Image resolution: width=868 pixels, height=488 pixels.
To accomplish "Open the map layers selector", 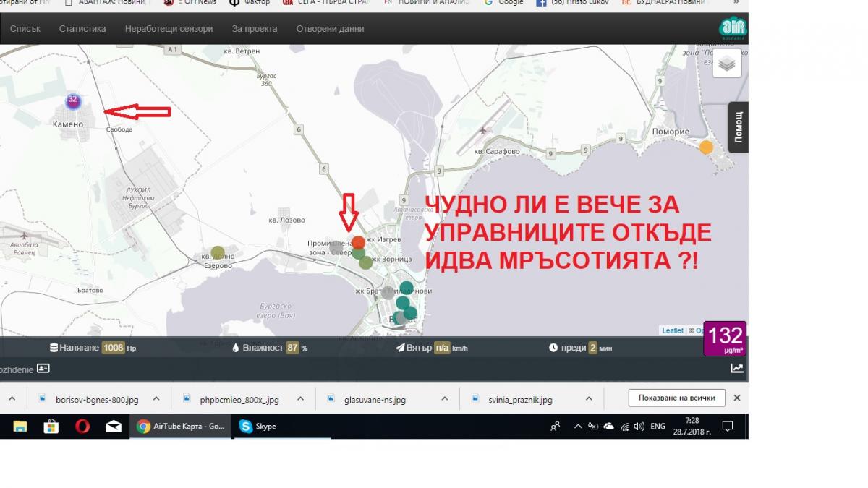I will pos(726,64).
